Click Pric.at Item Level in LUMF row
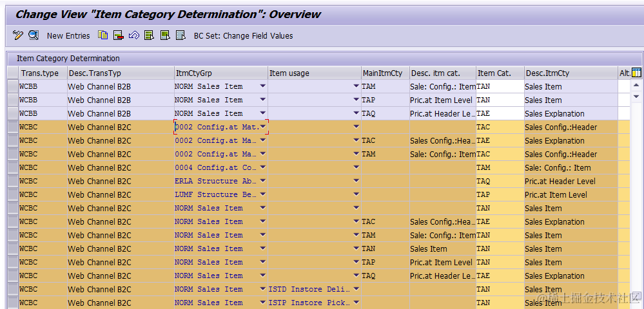 [556, 194]
